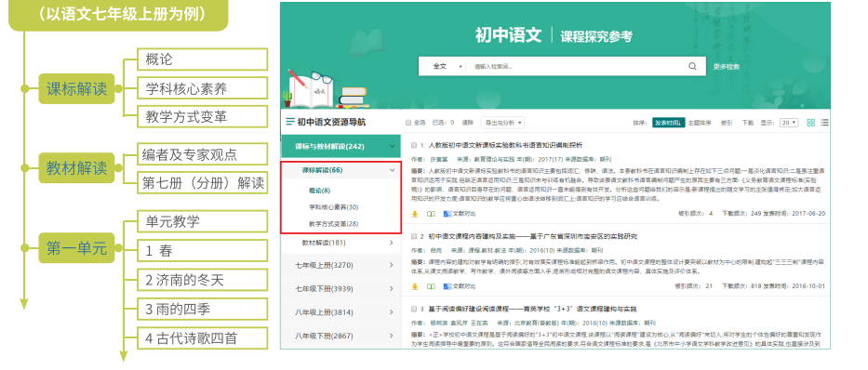Download article 2 初中语文课程内容建构及实施
Viewport: 868px width, 370px height.
(x=415, y=286)
